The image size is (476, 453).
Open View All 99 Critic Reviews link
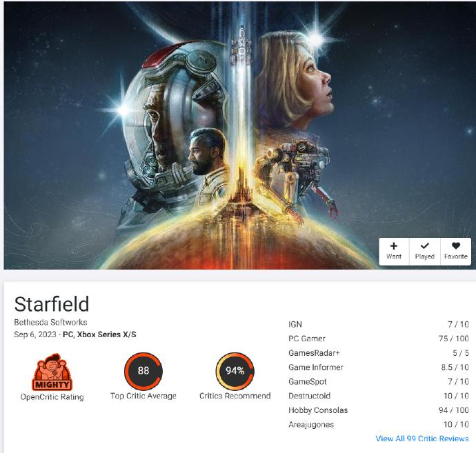(x=422, y=439)
